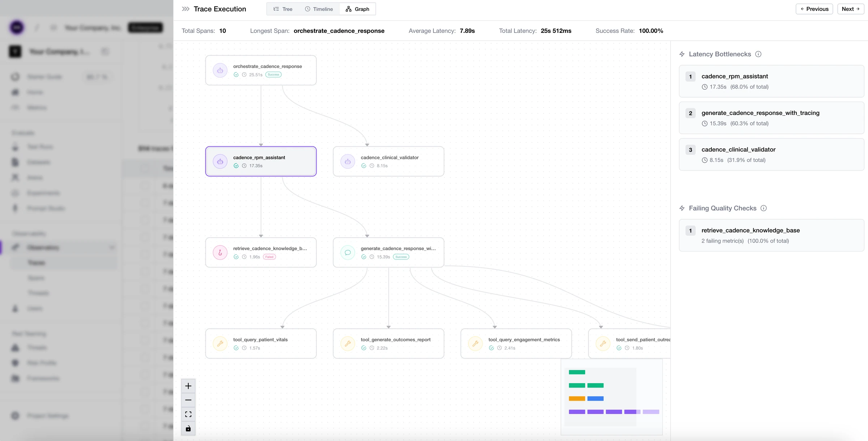Select the Graph view tab
Image resolution: width=868 pixels, height=441 pixels.
[357, 9]
